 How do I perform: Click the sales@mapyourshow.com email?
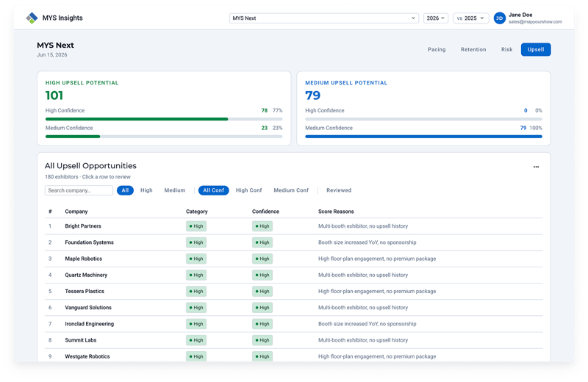[x=535, y=22]
